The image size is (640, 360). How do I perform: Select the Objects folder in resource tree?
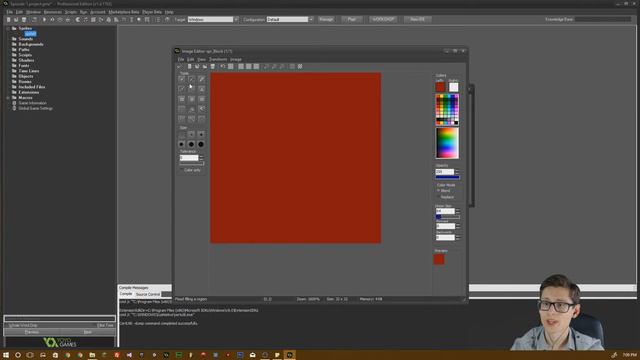26,76
